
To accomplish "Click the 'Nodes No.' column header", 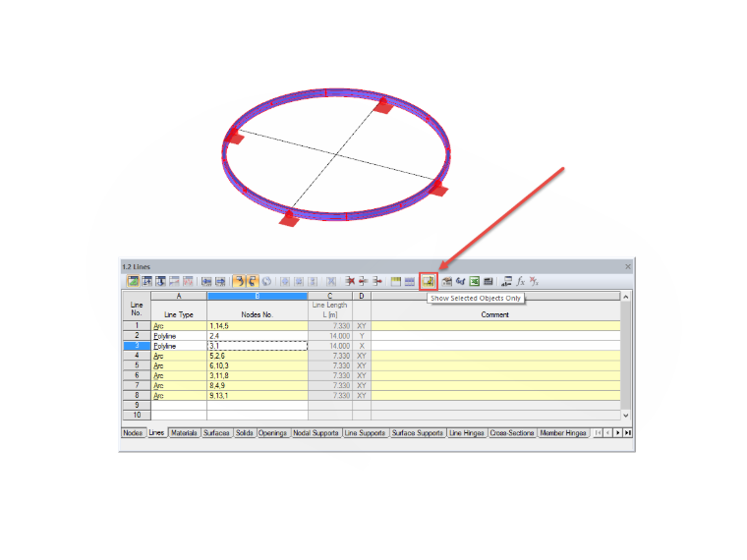I will coord(258,314).
